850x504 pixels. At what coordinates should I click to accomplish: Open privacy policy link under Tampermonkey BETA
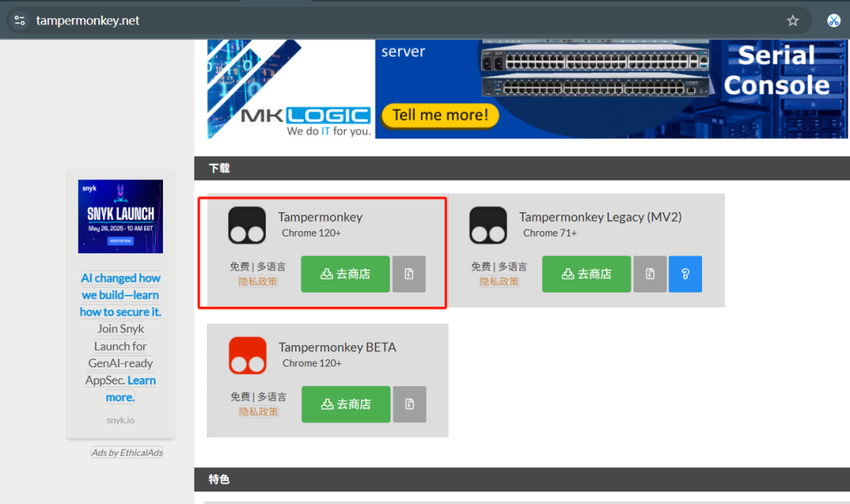click(259, 412)
